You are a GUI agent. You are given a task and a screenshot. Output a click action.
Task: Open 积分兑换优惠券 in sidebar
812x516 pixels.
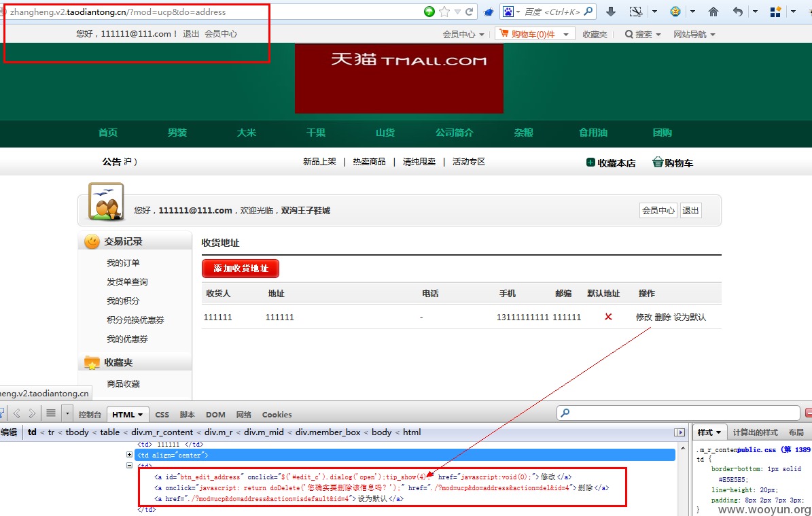[x=136, y=320]
